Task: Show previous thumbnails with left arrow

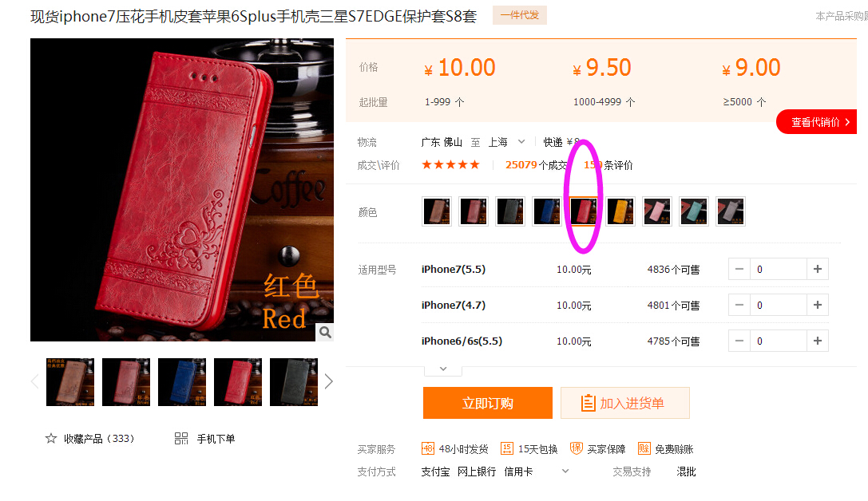Action: (x=35, y=381)
